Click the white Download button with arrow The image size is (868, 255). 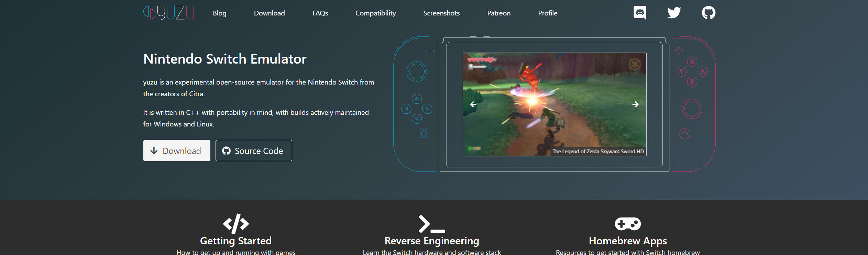[x=177, y=151]
